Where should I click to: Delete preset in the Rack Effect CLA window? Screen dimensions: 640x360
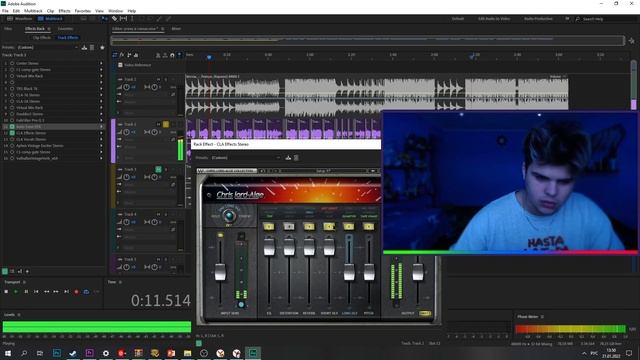point(296,158)
